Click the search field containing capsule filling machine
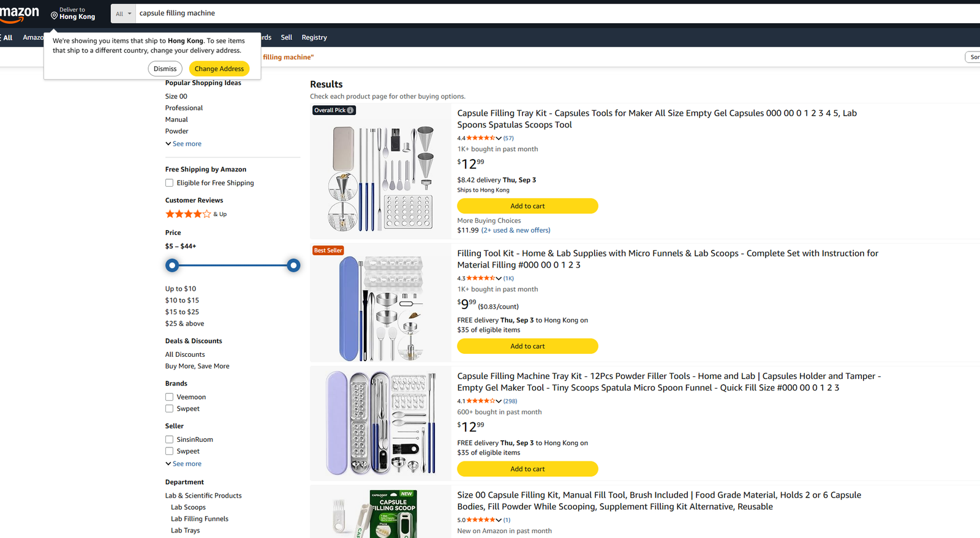 (x=557, y=13)
